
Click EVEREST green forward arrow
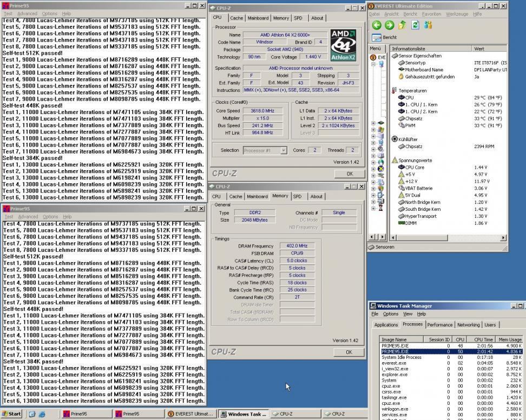click(389, 25)
